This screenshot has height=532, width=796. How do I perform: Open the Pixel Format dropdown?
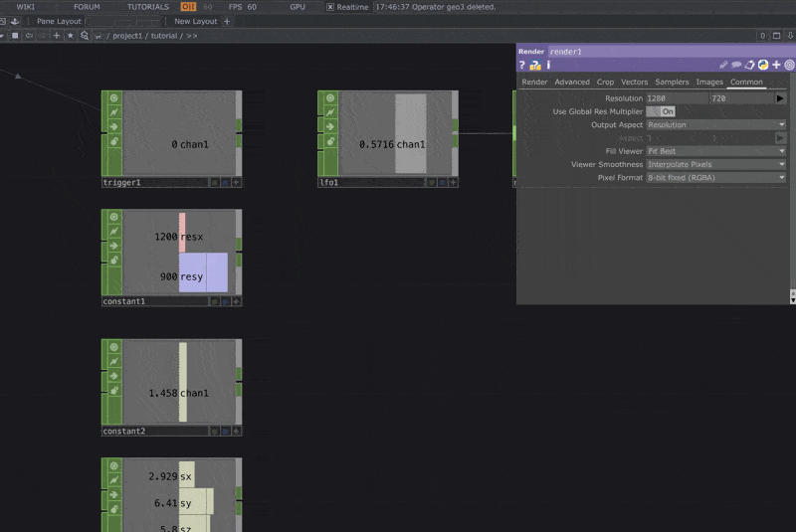click(715, 177)
